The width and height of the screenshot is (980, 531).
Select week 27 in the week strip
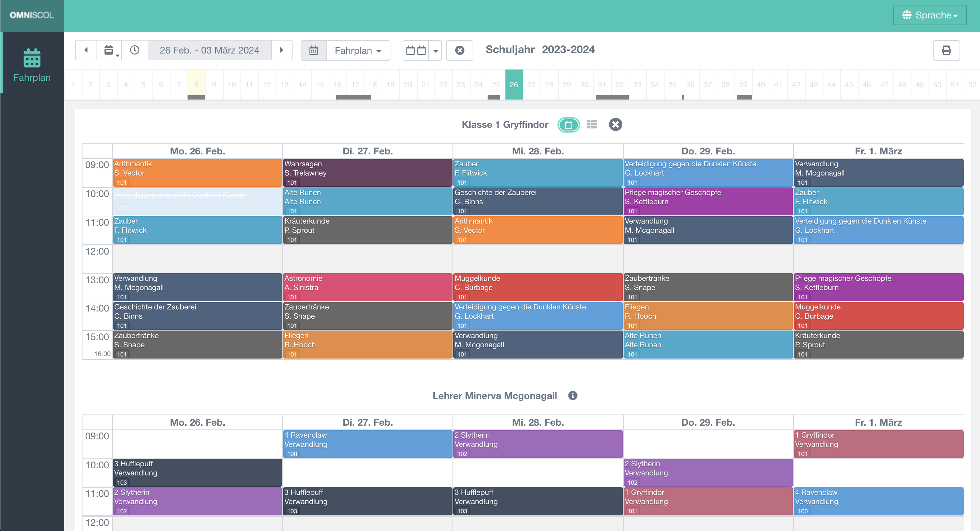coord(531,85)
